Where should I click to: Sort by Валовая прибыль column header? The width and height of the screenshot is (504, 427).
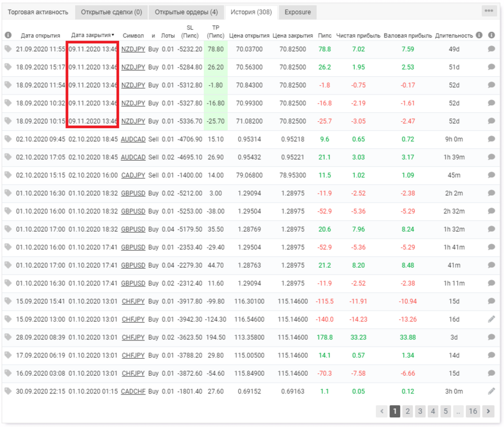(408, 36)
